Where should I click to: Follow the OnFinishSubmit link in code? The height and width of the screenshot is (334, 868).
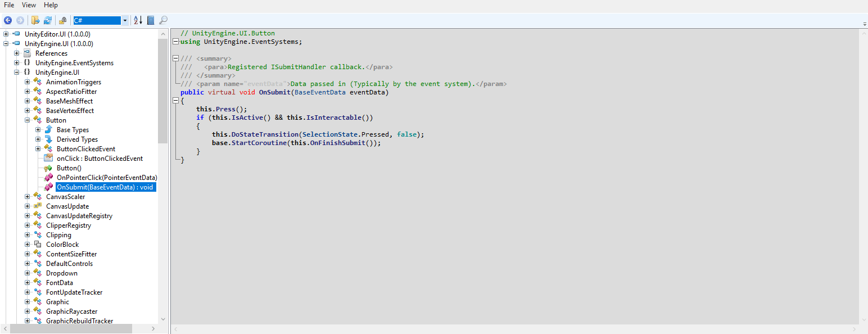coord(337,143)
